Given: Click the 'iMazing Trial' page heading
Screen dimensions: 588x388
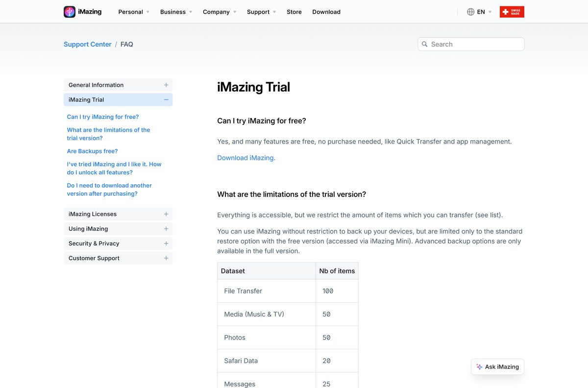Looking at the screenshot, I should [254, 87].
